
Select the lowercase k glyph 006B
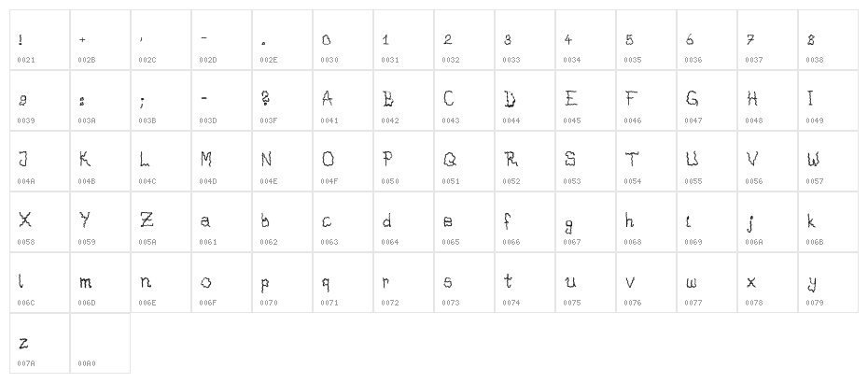click(828, 222)
